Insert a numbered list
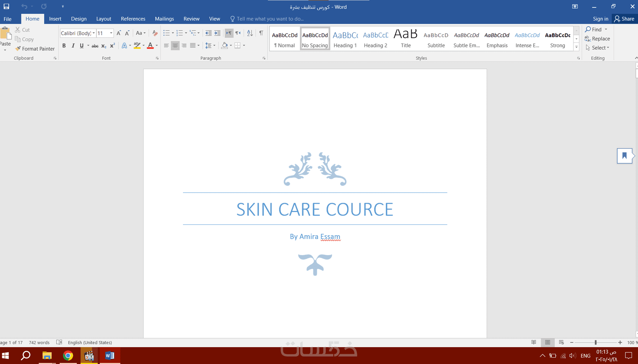Image resolution: width=638 pixels, height=364 pixels. click(180, 33)
